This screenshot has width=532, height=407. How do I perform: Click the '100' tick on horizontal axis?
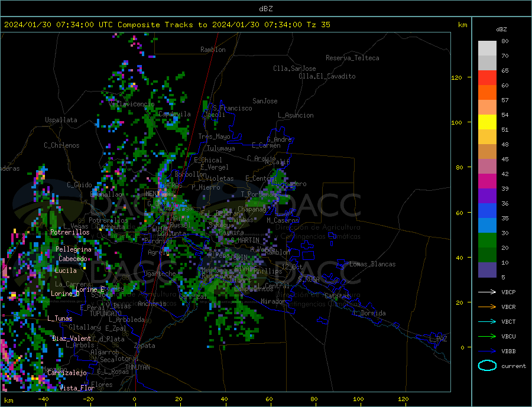tap(359, 399)
